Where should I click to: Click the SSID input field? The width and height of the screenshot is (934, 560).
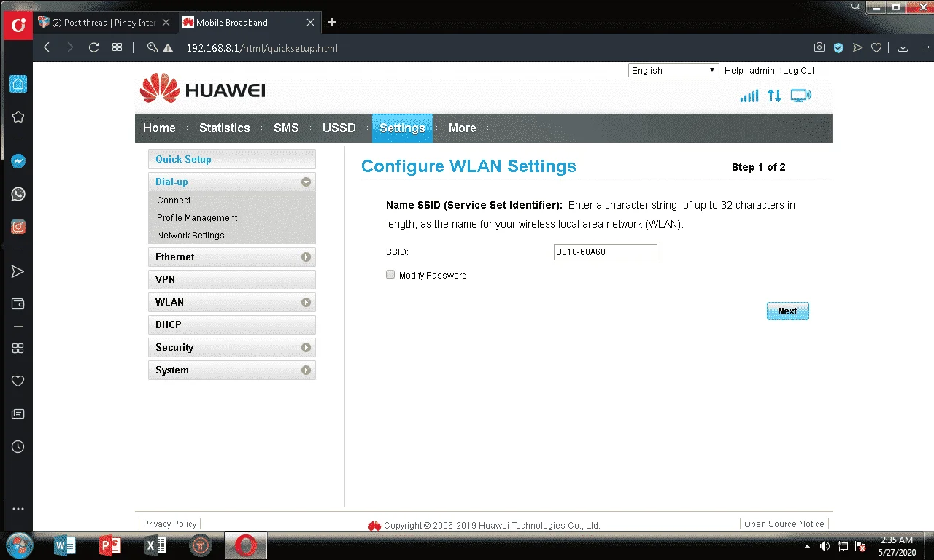pyautogui.click(x=606, y=252)
